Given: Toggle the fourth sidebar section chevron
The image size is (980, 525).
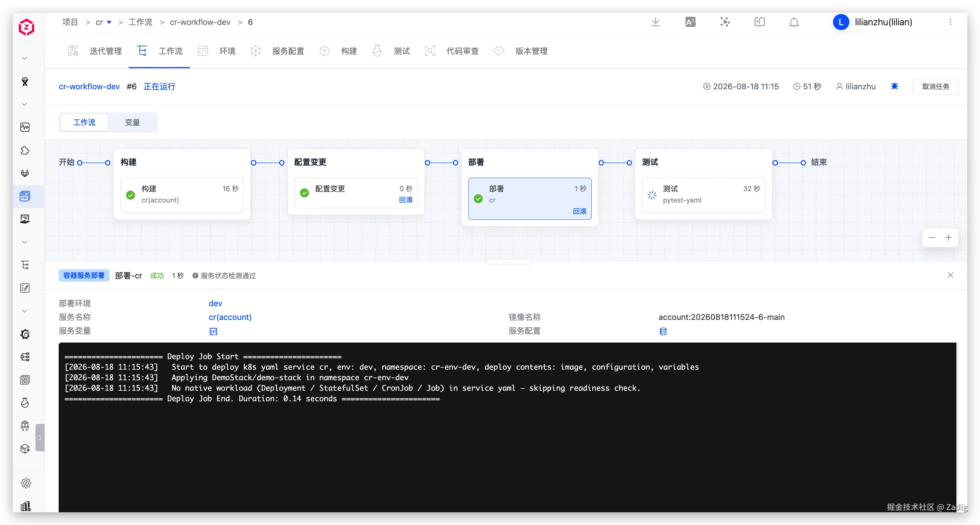Looking at the screenshot, I should pyautogui.click(x=24, y=311).
